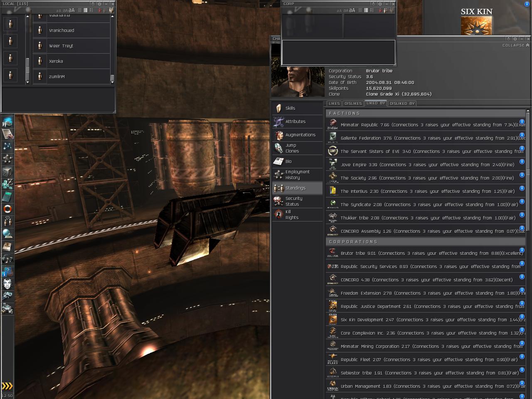Open the people and places sidebar icon
Viewport: 532px width, 399px height.
7,221
